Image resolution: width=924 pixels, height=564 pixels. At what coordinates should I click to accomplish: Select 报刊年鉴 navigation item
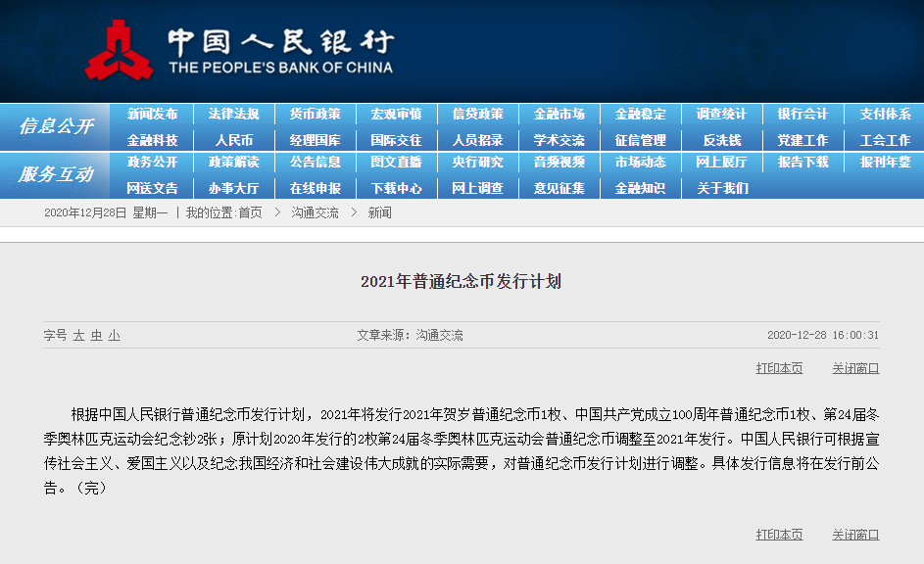click(885, 162)
